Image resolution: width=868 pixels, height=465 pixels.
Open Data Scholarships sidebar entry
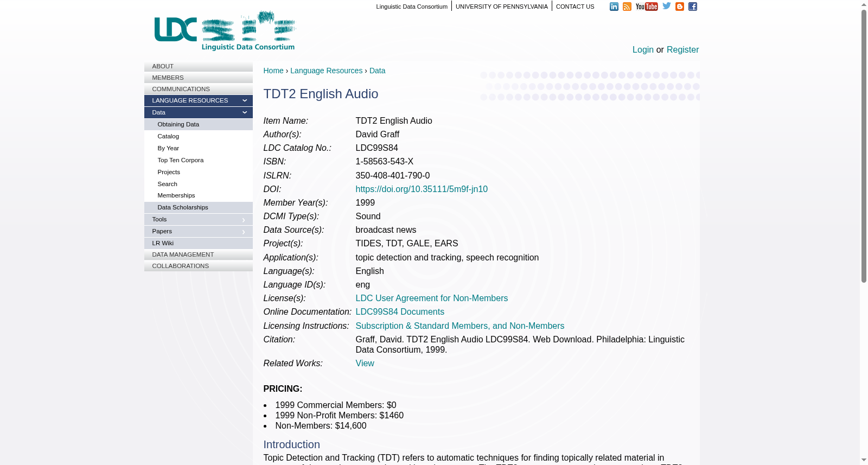[199, 207]
